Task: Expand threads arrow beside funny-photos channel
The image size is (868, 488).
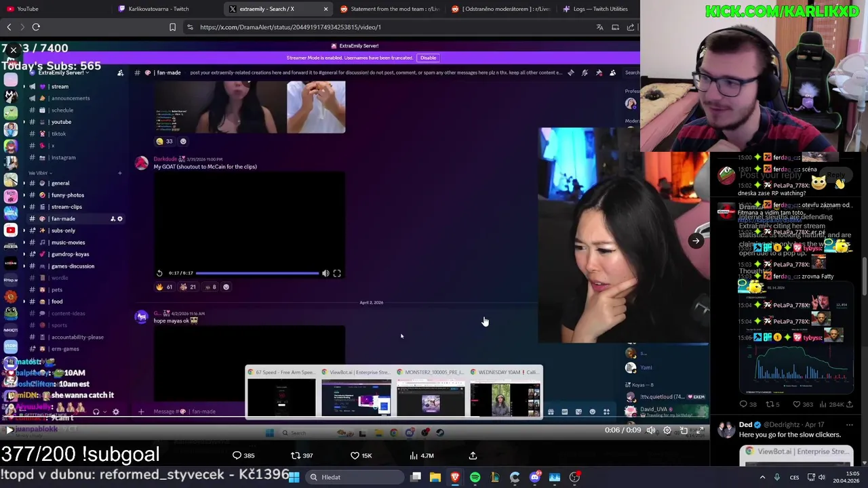Action: coord(24,195)
